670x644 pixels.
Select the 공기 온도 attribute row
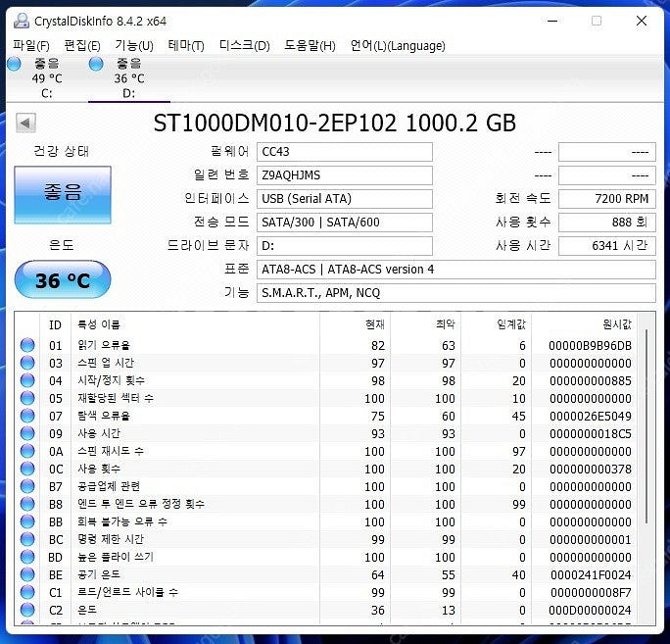pos(327,574)
